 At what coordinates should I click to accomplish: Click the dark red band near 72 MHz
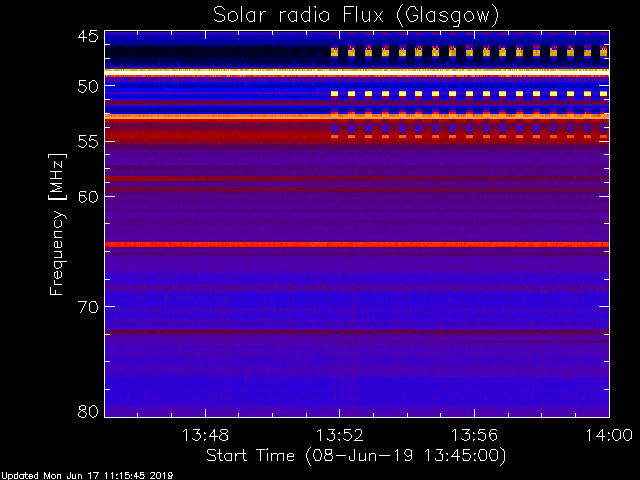click(357, 332)
